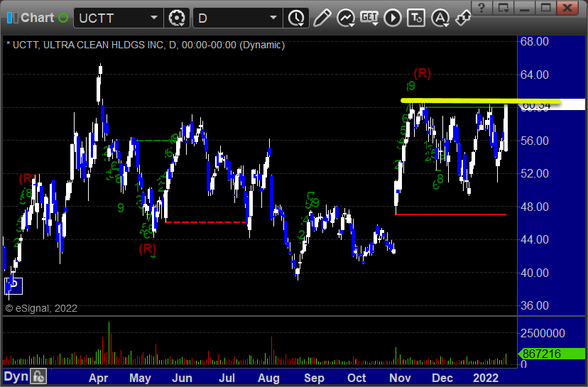
Task: Click the text tool T icon
Action: pos(416,18)
